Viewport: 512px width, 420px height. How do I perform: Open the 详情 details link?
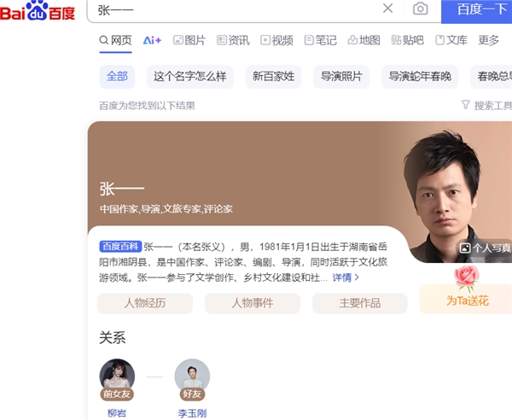342,277
